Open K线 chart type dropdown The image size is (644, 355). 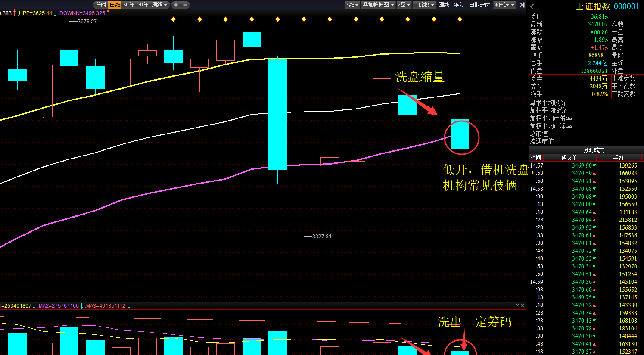352,5
